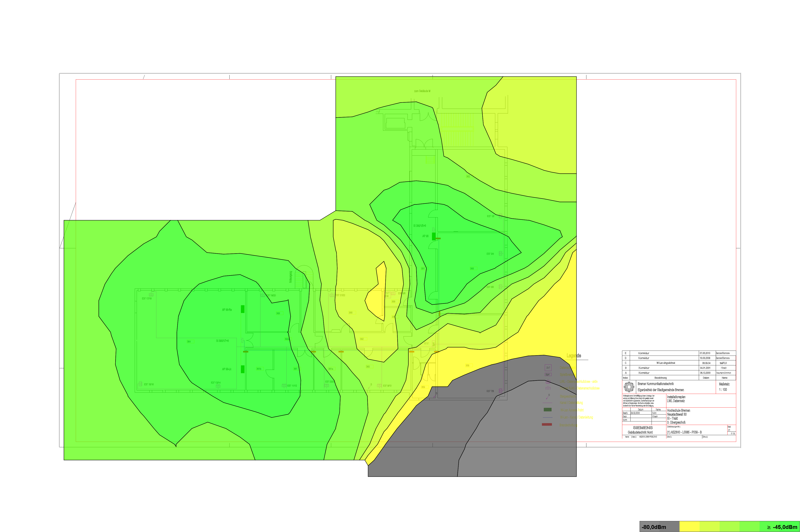800x532 pixels.
Task: Click data outlet symbol E37 11/12
Action: pos(284,386)
